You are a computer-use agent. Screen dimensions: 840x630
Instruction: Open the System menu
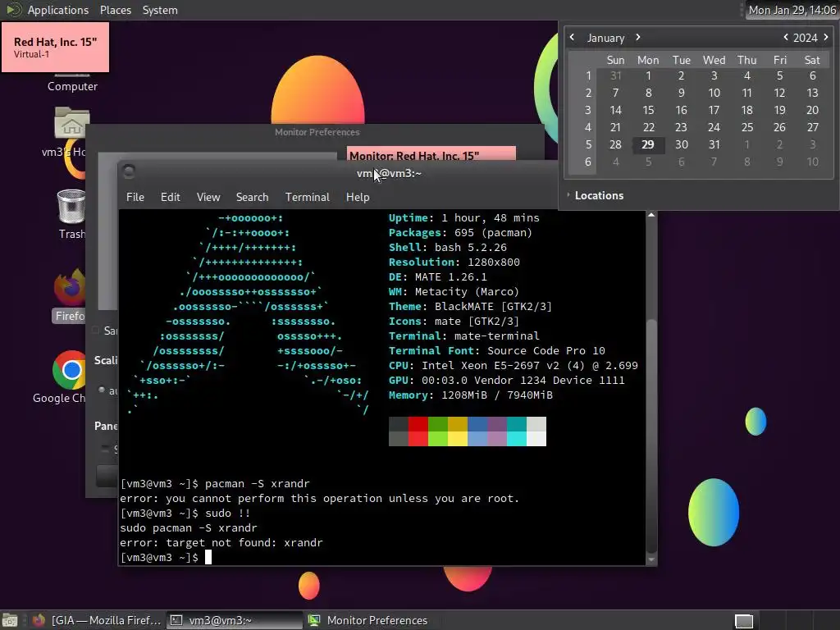coord(160,10)
